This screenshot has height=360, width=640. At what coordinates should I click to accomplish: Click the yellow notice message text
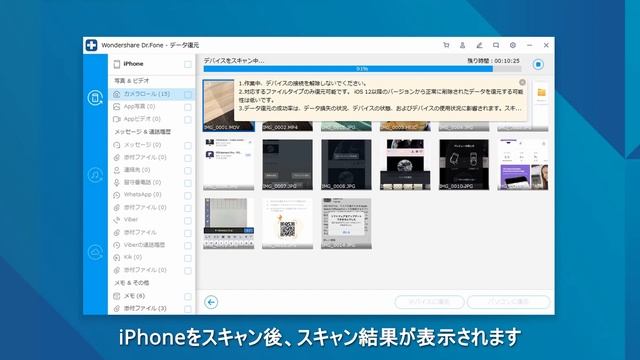[x=380, y=96]
